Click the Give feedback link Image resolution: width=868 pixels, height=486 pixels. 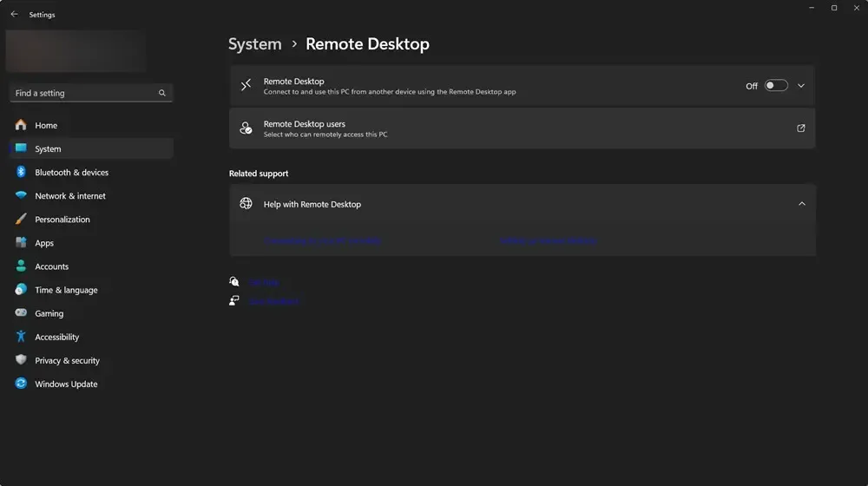[273, 301]
